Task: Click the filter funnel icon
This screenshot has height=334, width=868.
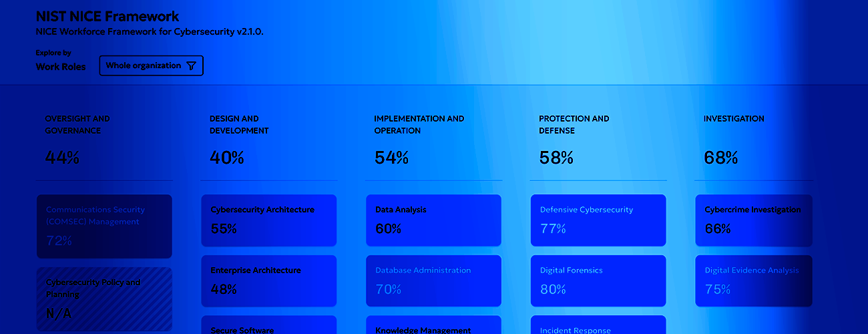Action: coord(192,65)
